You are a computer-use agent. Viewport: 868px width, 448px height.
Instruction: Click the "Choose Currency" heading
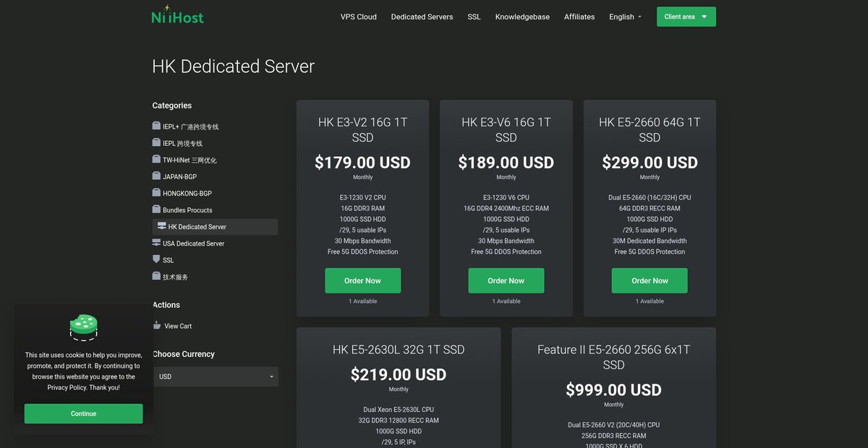pyautogui.click(x=184, y=354)
